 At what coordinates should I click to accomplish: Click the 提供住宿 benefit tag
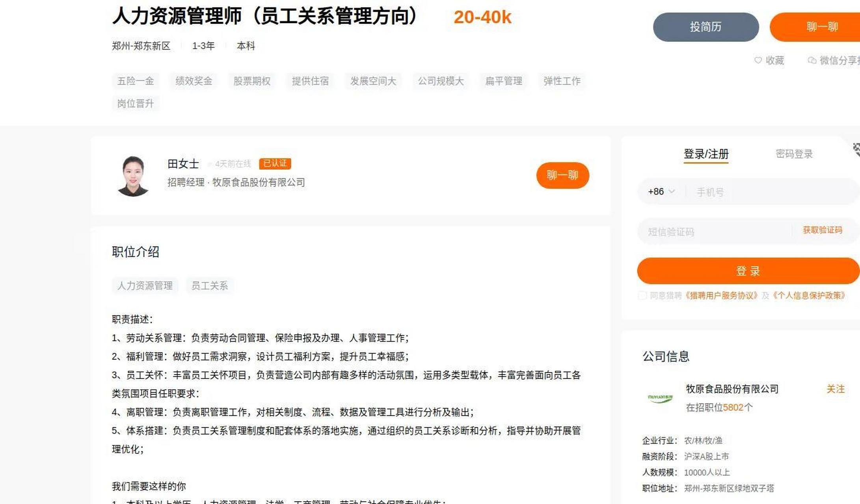tap(310, 81)
